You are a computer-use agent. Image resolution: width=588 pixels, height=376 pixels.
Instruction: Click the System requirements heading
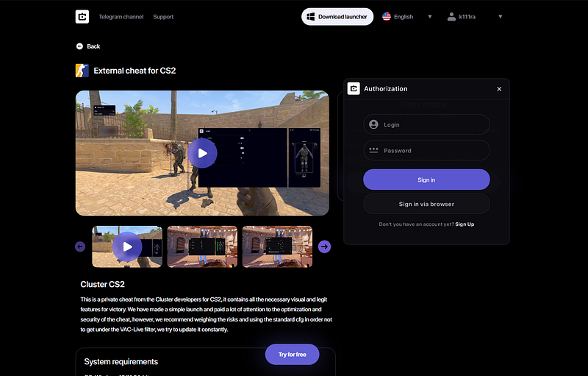[x=121, y=362]
